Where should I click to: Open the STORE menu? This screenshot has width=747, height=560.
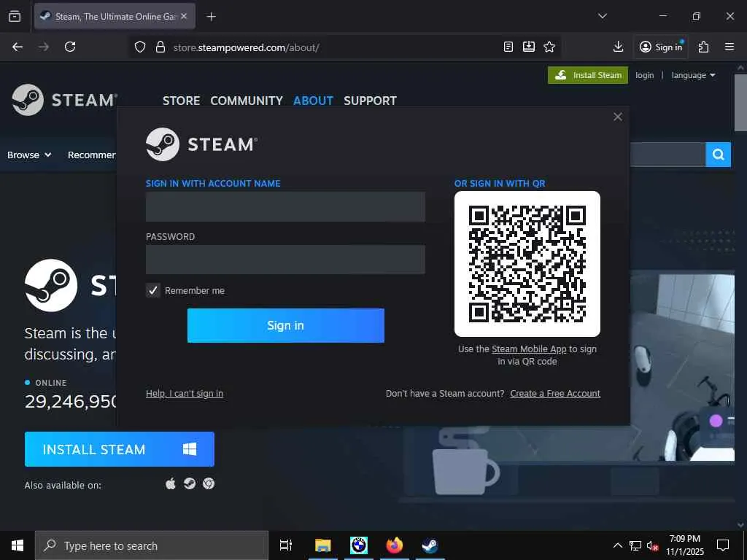point(181,101)
